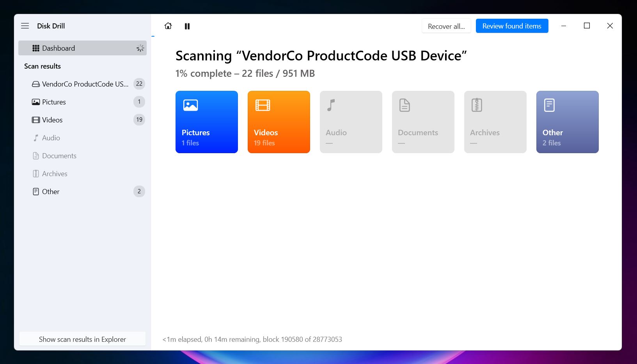637x364 pixels.
Task: Go to the home screen icon
Action: pos(168,26)
